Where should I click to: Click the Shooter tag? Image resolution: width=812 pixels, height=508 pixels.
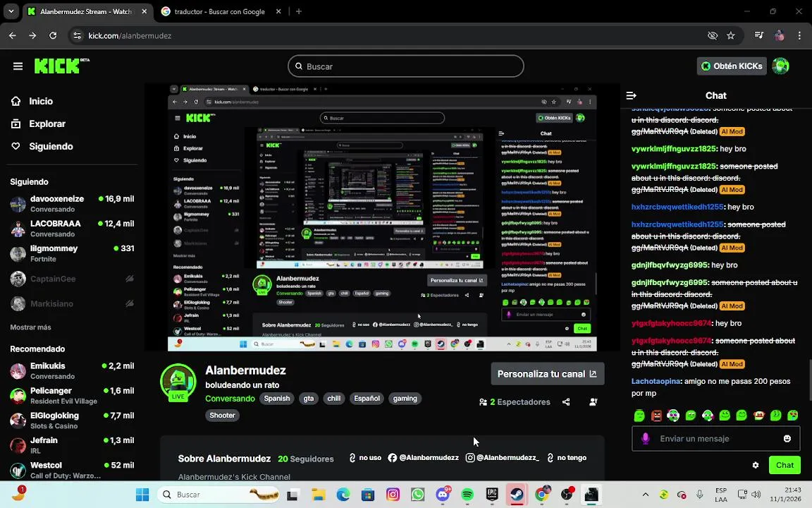click(x=222, y=415)
